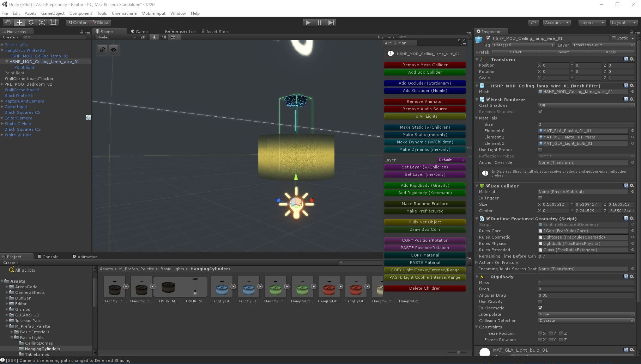Toggle the Static checkbox
The image size is (641, 364).
tap(614, 38)
